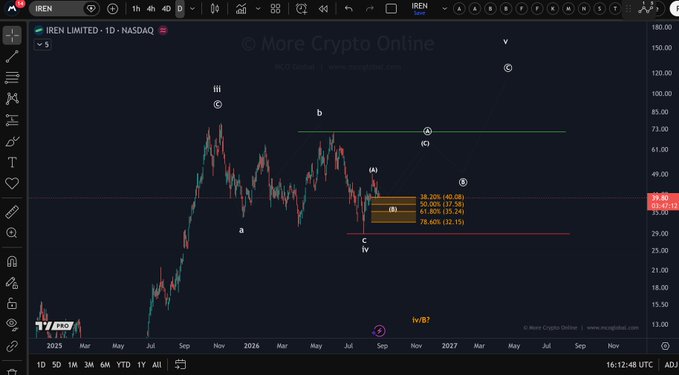Screen dimensions: 679x375
Task: Redo the last undone action
Action: click(x=369, y=9)
